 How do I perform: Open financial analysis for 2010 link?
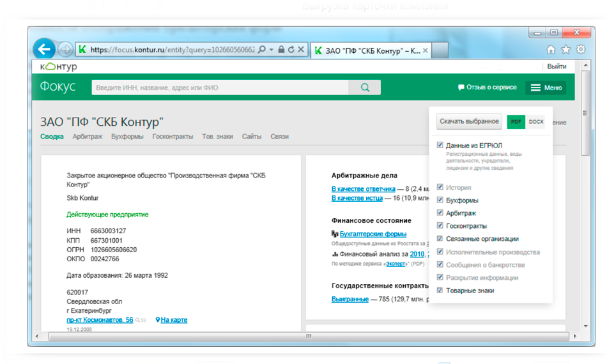click(x=417, y=254)
